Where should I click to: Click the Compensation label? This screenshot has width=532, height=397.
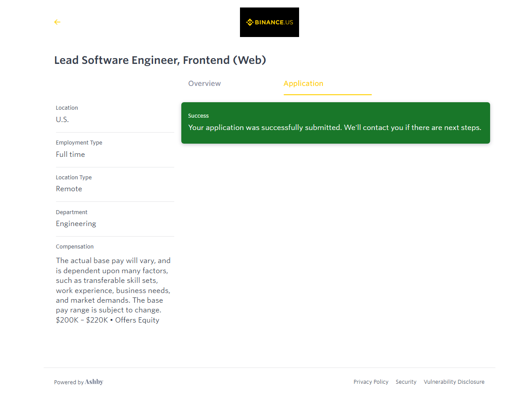pos(75,247)
